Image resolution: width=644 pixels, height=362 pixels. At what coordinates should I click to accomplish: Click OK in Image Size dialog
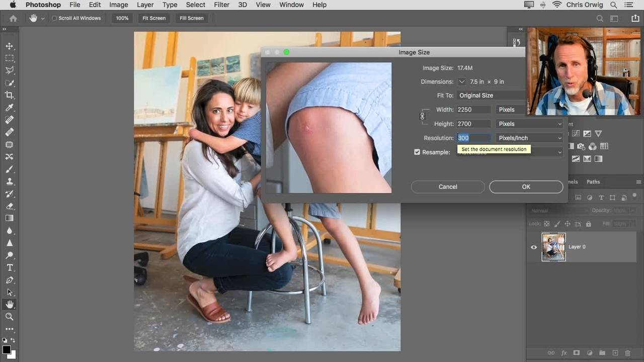point(526,187)
